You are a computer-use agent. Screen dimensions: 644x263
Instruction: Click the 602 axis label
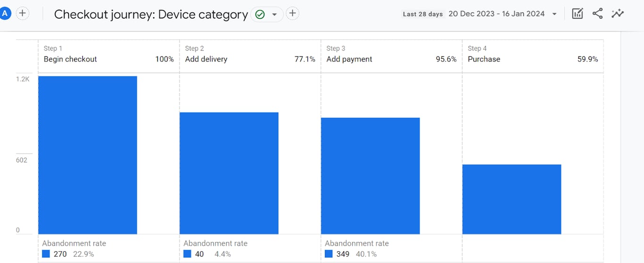[x=22, y=160]
